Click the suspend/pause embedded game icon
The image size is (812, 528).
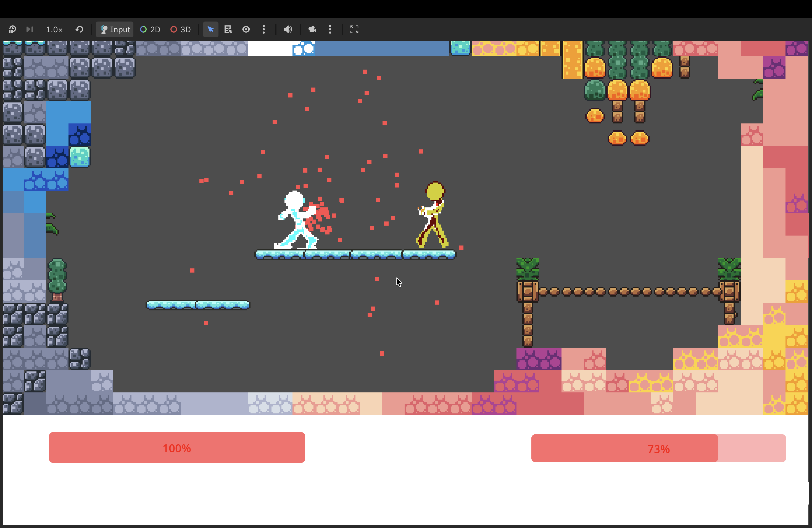click(x=12, y=29)
